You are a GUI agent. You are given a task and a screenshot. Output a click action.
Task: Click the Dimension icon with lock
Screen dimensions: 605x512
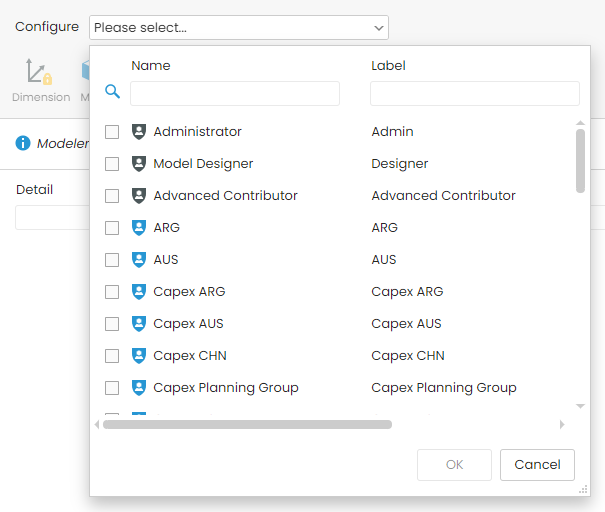39,71
